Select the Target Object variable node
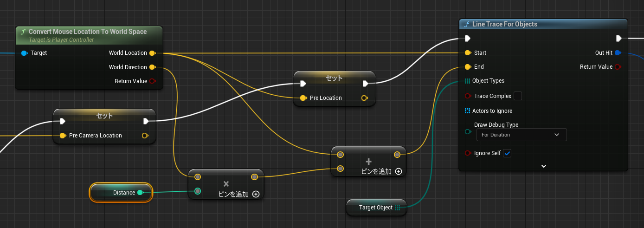This screenshot has width=644, height=228. tap(376, 208)
